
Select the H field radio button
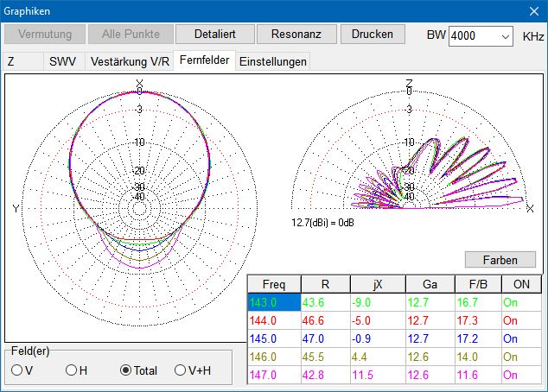pyautogui.click(x=77, y=370)
